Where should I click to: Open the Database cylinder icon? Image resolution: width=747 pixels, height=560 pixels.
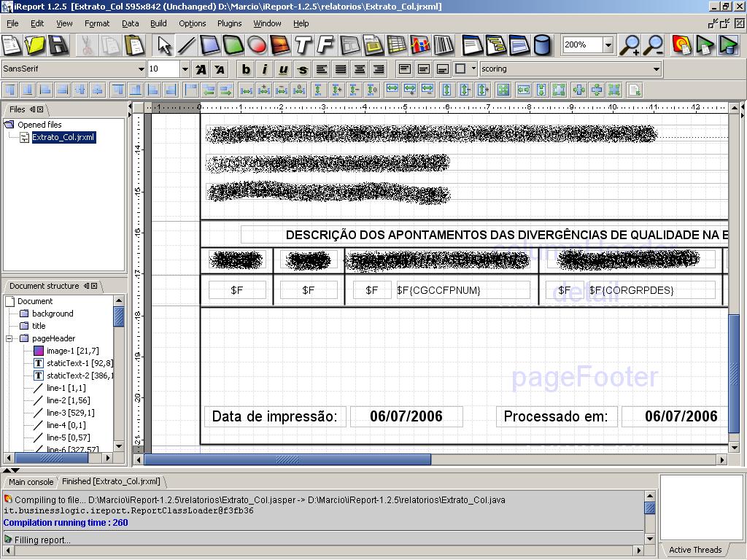point(542,45)
